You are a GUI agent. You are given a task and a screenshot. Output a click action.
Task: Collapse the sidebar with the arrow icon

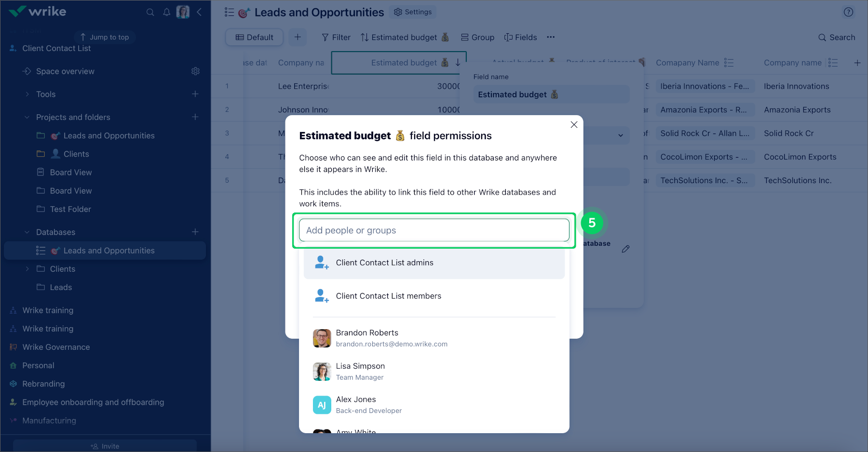coord(199,12)
